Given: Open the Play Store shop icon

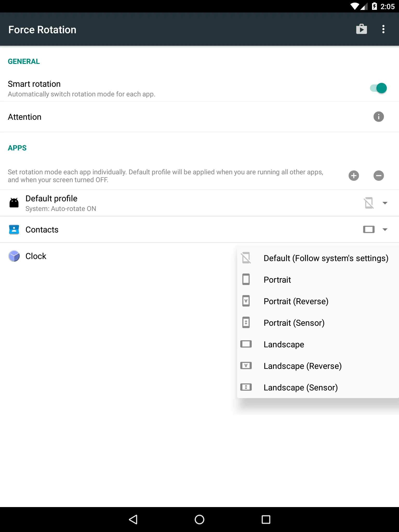Looking at the screenshot, I should click(x=361, y=29).
